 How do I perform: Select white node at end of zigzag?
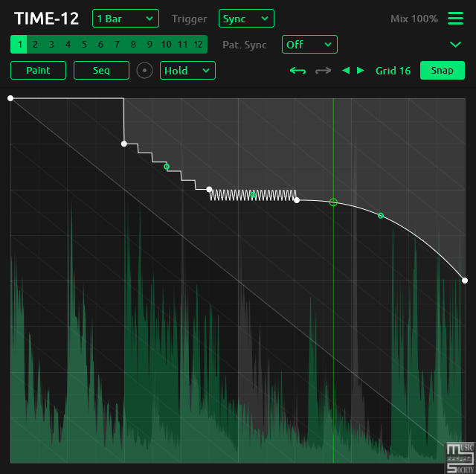(297, 200)
